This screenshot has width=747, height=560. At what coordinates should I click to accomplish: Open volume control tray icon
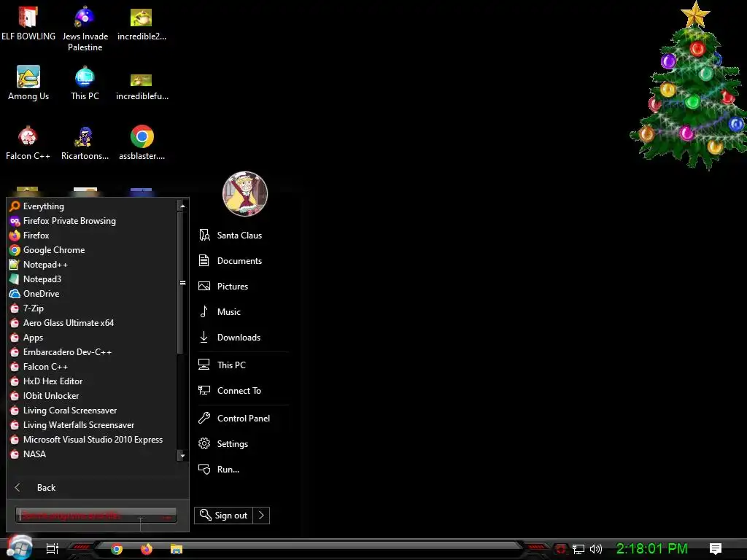point(595,549)
